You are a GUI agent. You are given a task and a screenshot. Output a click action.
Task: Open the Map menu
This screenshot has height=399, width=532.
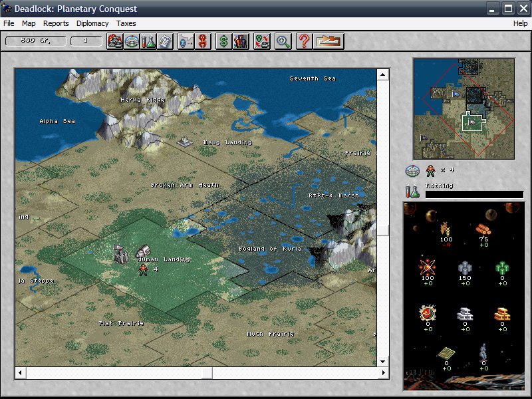click(29, 23)
